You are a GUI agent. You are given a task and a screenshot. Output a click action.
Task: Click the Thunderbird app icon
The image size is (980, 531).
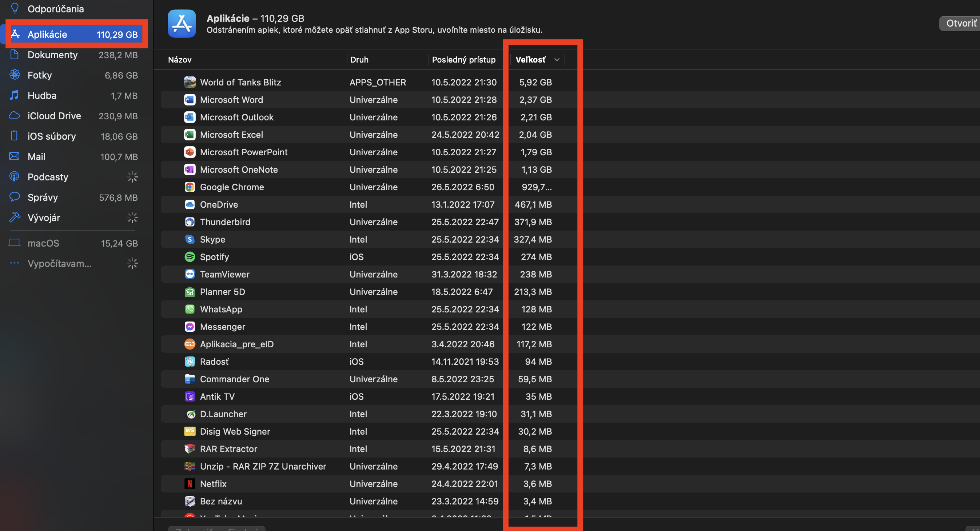click(190, 222)
